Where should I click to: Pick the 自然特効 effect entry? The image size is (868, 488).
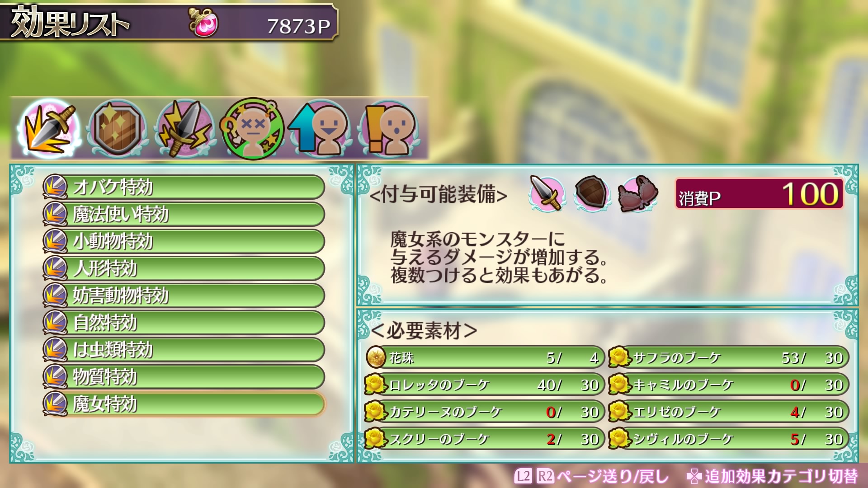coord(184,323)
